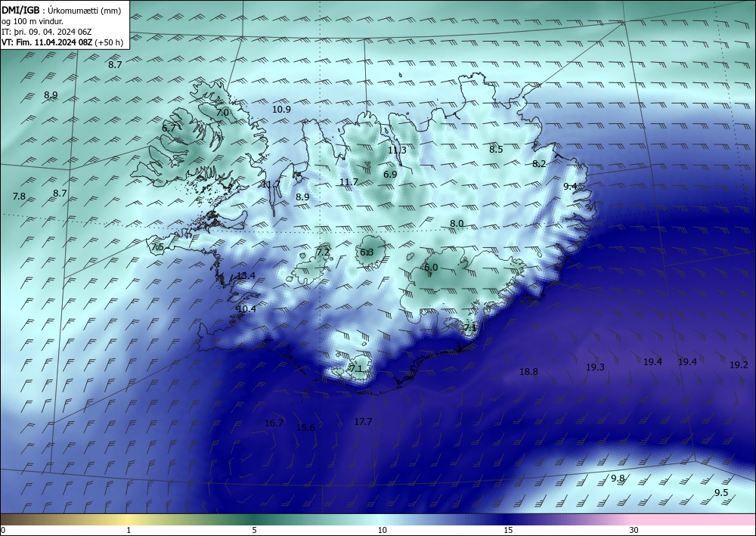Viewport: 756px width, 536px height.
Task: Click the 15 tick on the color scale
Action: click(x=508, y=530)
